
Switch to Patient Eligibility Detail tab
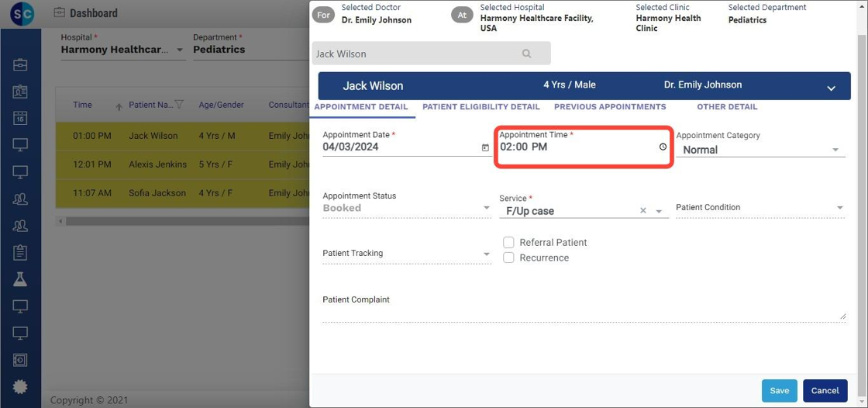point(480,107)
